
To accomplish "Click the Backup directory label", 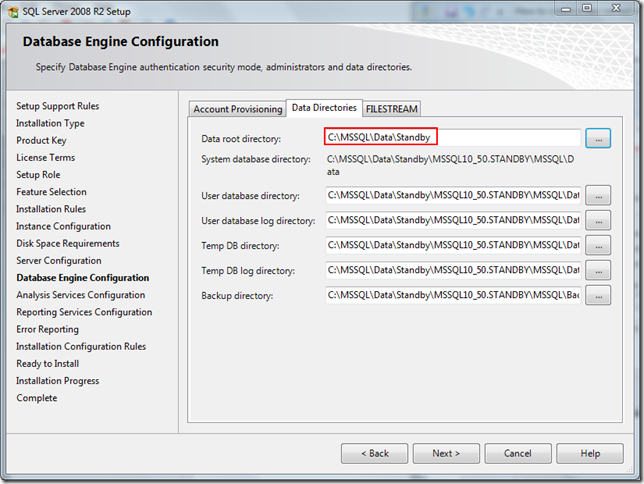I will [237, 296].
